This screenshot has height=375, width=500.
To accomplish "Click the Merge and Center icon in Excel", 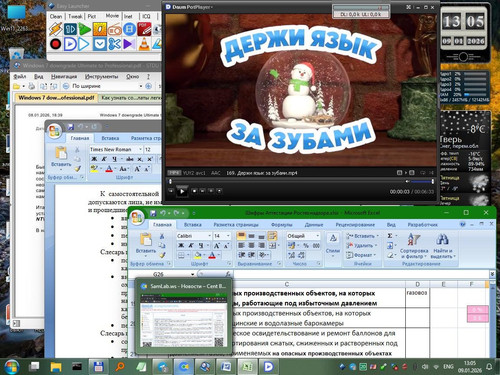I will point(272,246).
